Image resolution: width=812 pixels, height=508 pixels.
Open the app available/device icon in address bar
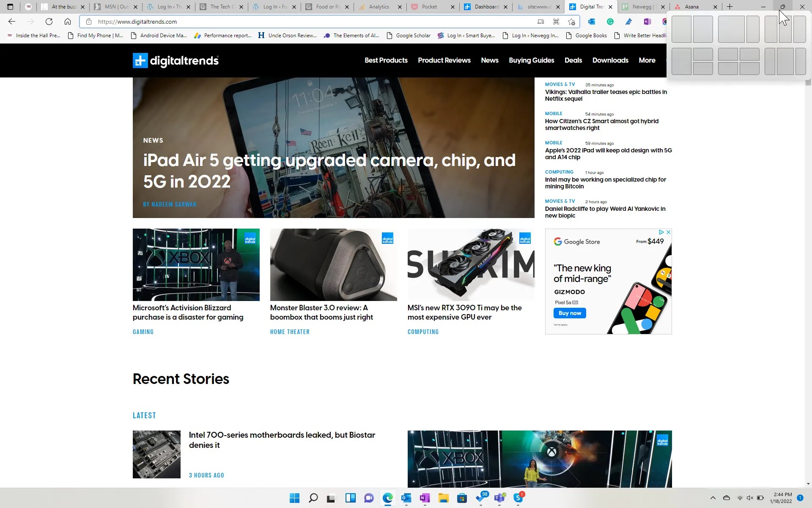pyautogui.click(x=540, y=22)
